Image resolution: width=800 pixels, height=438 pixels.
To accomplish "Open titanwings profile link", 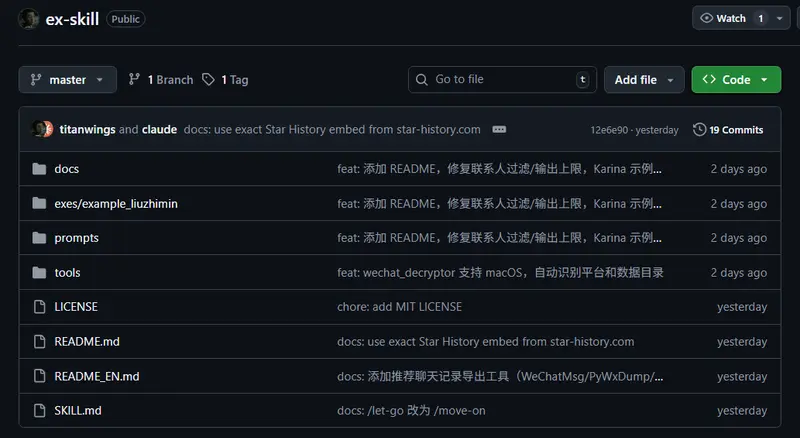I will 87,130.
